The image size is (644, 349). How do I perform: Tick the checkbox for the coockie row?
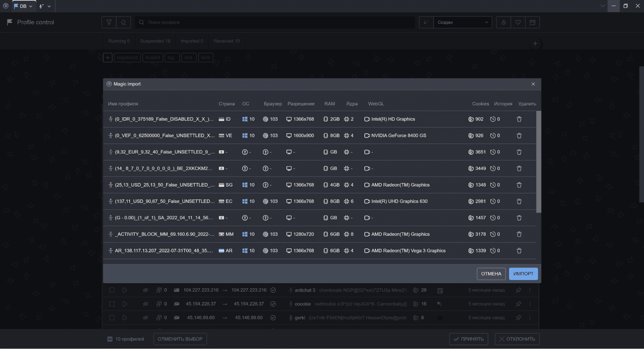coord(112,304)
